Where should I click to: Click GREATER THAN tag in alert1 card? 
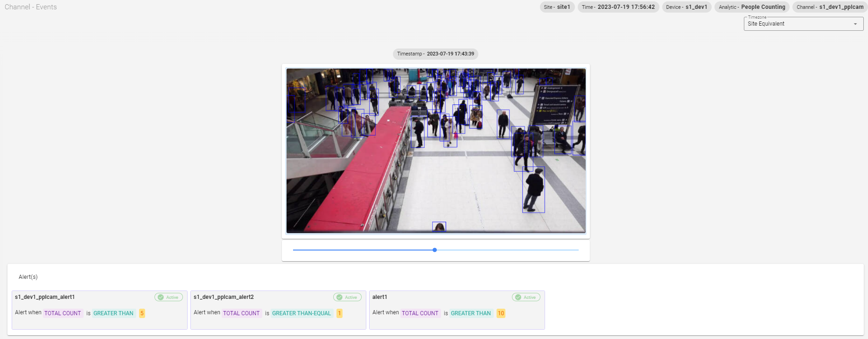470,313
